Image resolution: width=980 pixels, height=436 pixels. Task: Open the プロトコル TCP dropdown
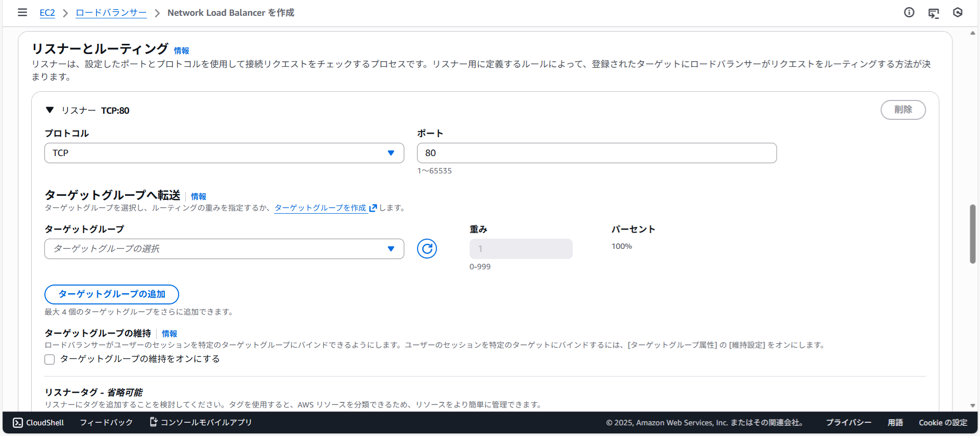[224, 153]
